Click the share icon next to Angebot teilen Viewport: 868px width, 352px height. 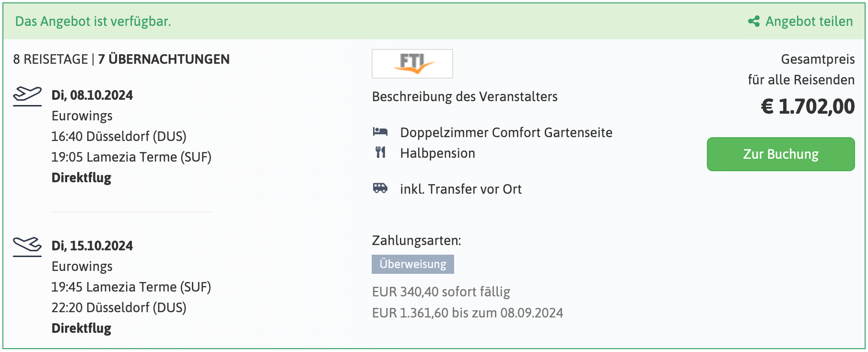point(754,21)
